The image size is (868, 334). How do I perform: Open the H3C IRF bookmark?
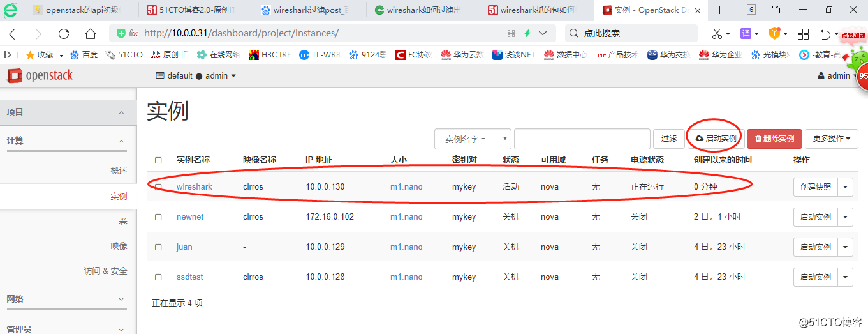(269, 55)
